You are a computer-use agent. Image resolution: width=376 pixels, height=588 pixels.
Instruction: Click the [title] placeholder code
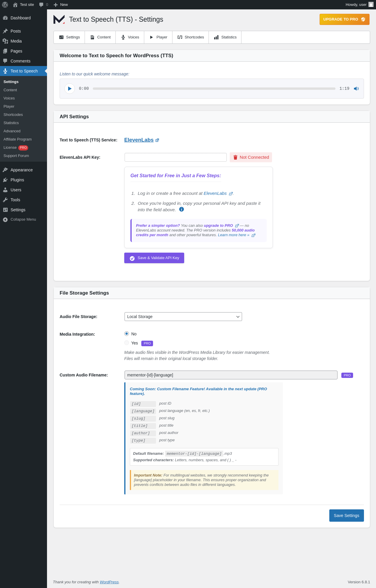pyautogui.click(x=143, y=426)
